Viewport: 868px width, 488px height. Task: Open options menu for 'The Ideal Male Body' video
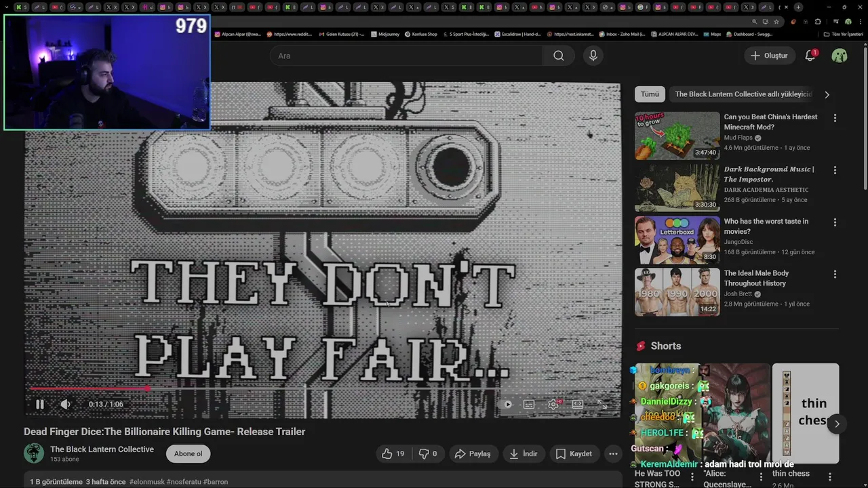pos(835,274)
